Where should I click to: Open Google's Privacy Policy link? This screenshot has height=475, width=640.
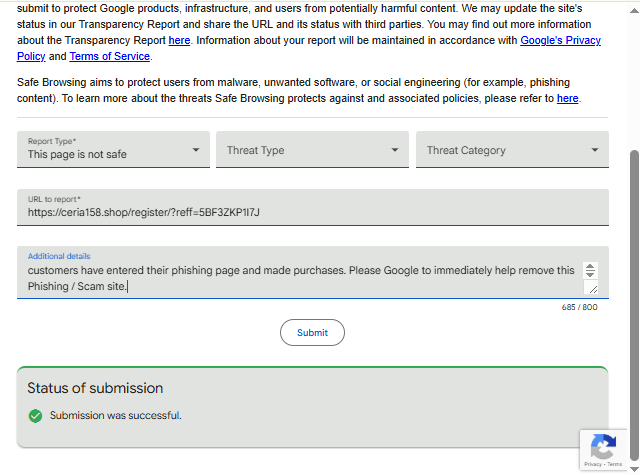(561, 41)
